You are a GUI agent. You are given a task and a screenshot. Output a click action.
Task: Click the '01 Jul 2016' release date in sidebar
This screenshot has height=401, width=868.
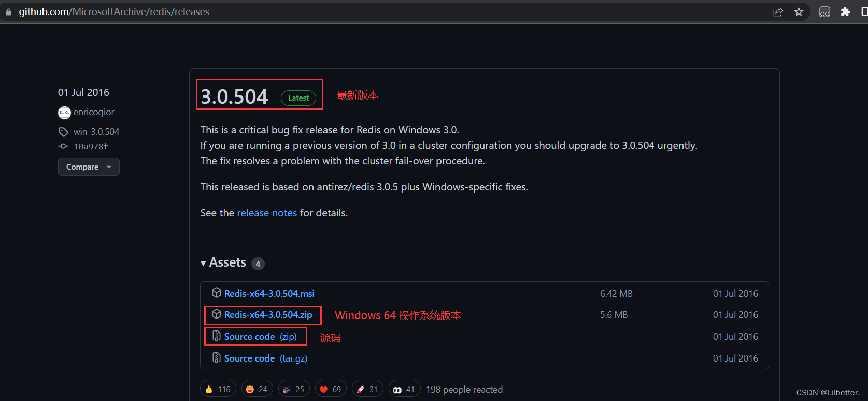coord(83,92)
